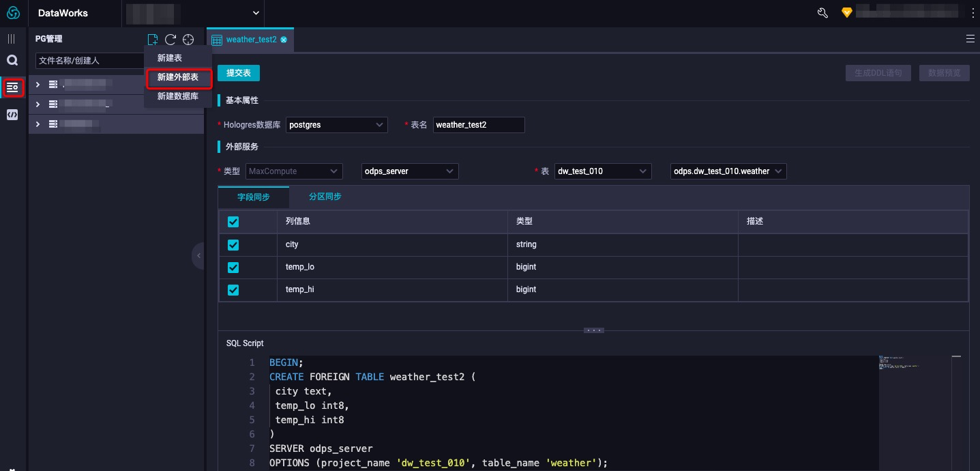Open the workspace dropdown in top bar

[x=194, y=13]
